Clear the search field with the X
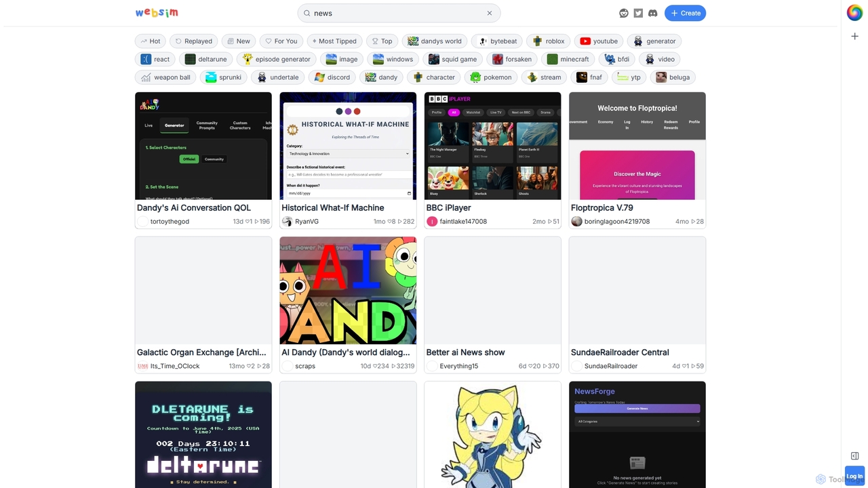 pyautogui.click(x=490, y=13)
